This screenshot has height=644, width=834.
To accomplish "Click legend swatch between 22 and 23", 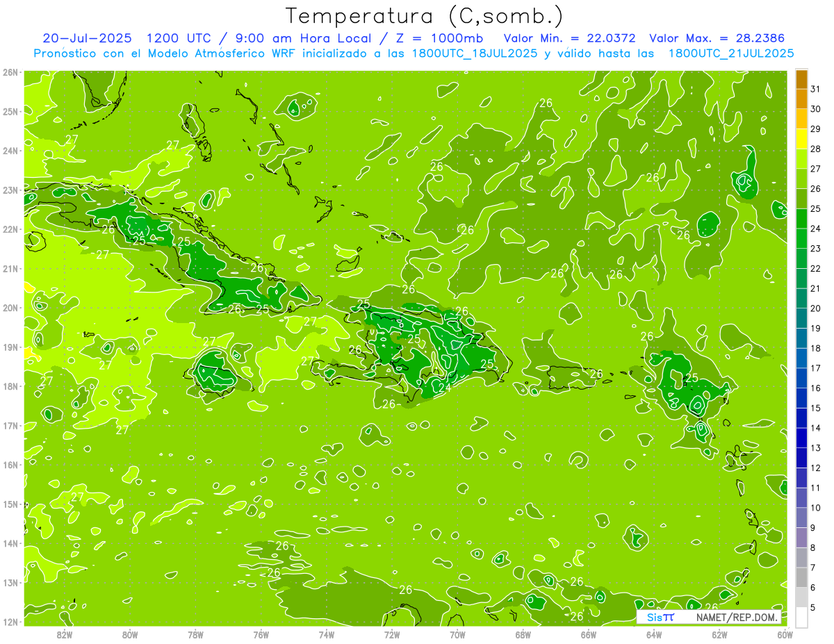I will [x=801, y=258].
